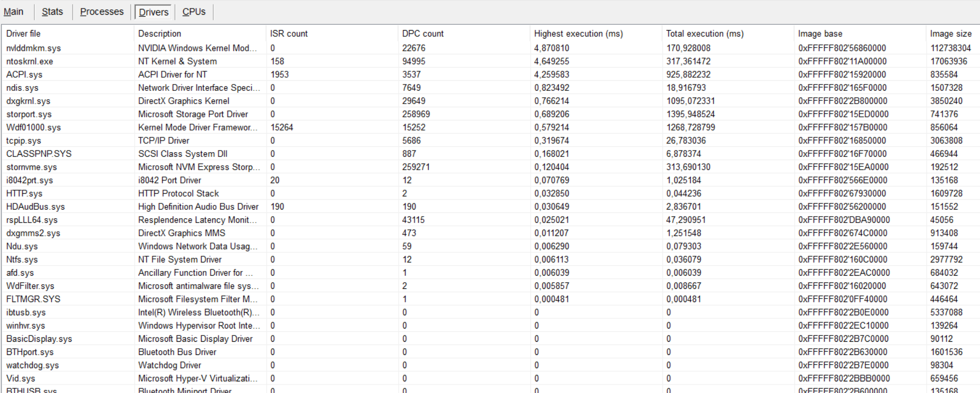Select the ACPI.sys driver entry
980x393 pixels.
(x=24, y=74)
